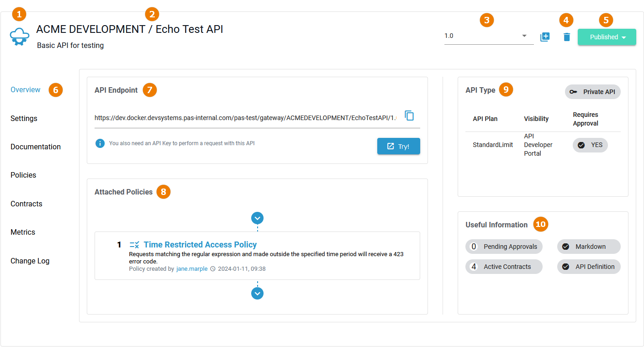The height and width of the screenshot is (347, 644).
Task: Click the Try! button
Action: tap(398, 146)
